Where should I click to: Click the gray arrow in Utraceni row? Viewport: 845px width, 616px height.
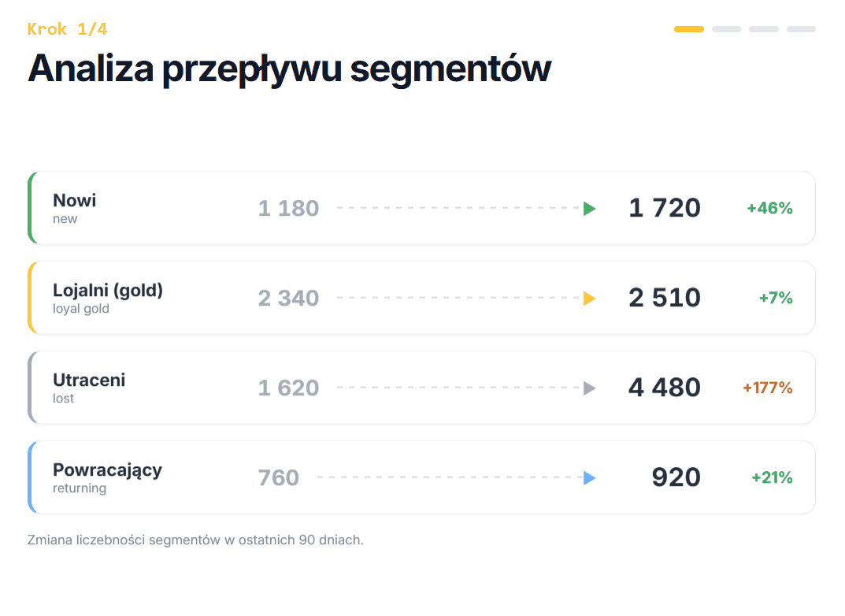tap(590, 388)
